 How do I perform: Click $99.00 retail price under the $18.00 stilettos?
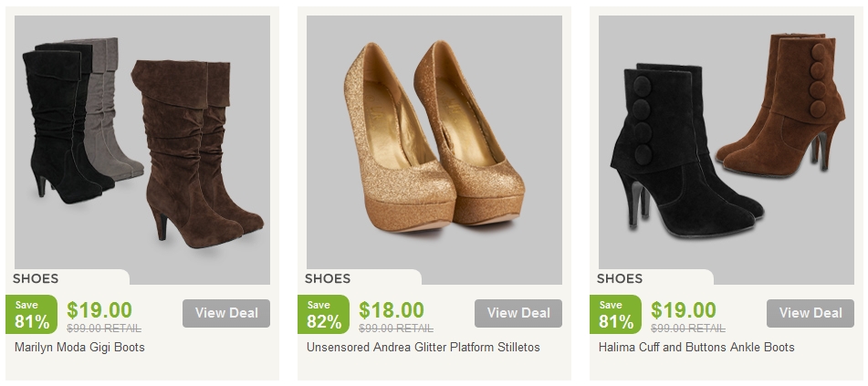tap(396, 329)
